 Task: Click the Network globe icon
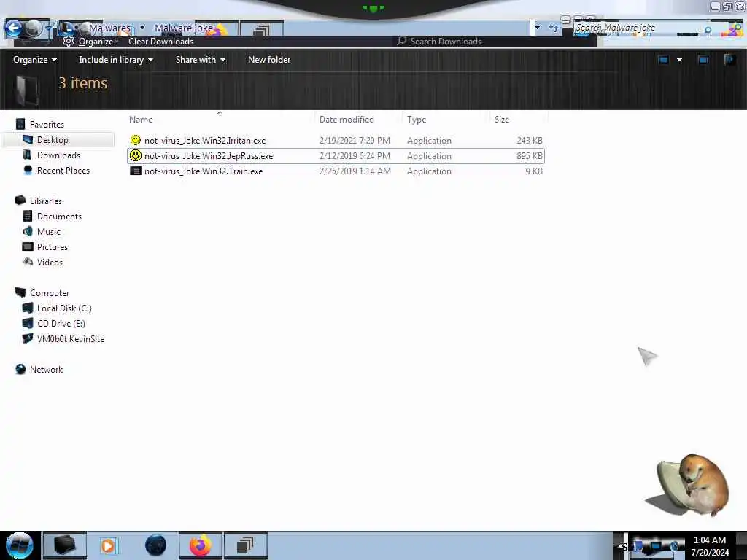click(20, 369)
